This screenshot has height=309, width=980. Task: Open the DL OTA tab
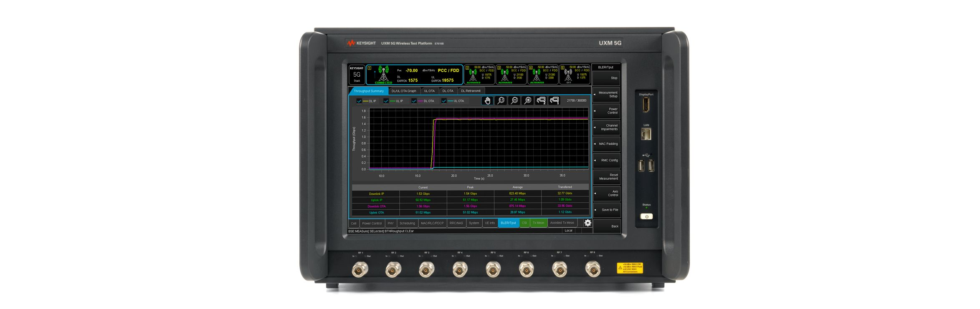[448, 91]
